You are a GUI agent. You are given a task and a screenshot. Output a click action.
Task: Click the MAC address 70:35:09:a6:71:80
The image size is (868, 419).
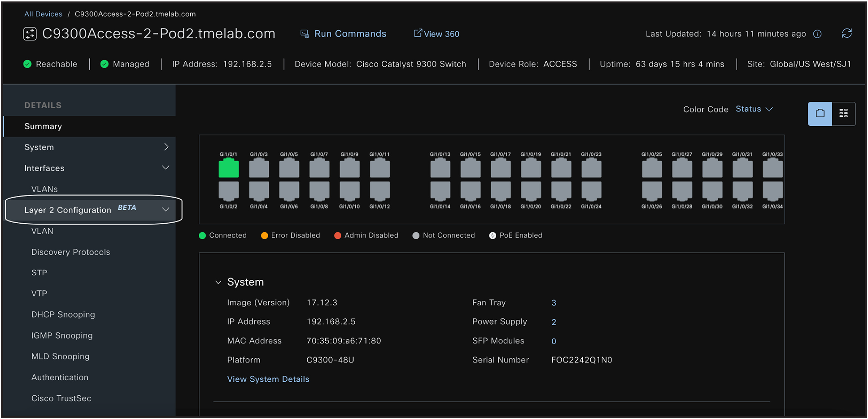pos(344,341)
